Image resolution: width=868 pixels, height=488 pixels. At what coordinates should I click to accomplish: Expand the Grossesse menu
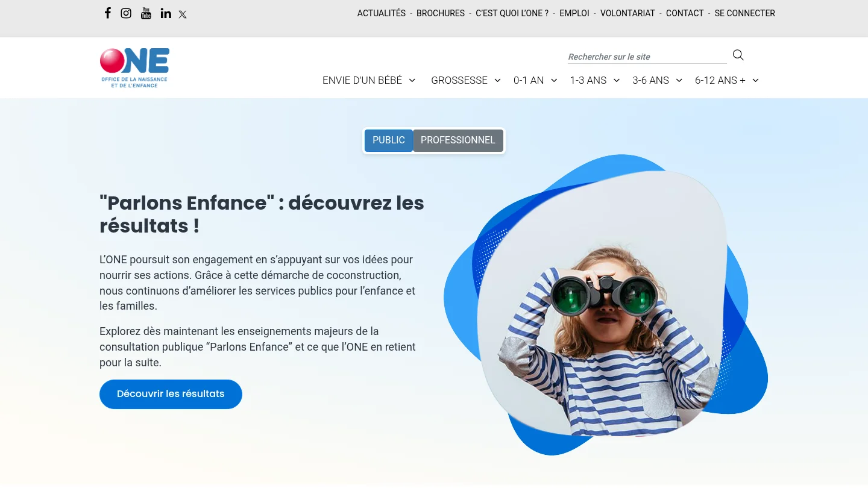(466, 80)
